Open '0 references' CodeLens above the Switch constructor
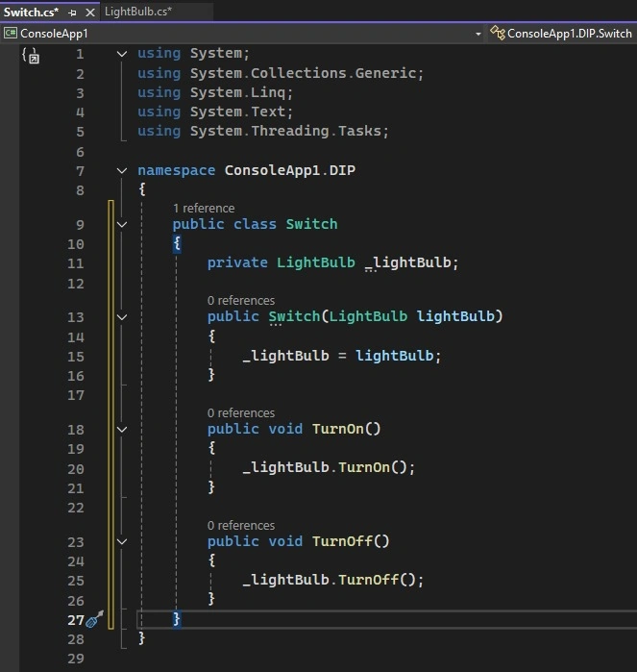 pyautogui.click(x=241, y=300)
